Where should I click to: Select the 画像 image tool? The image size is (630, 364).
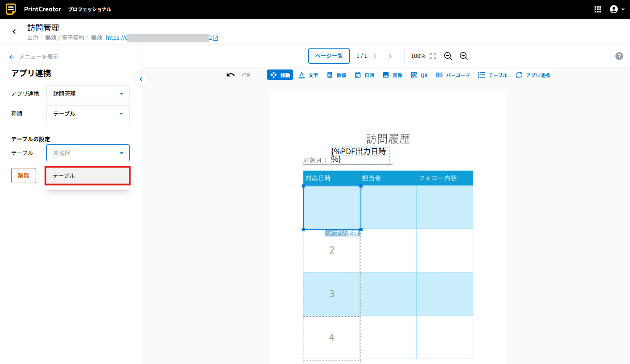(x=392, y=75)
